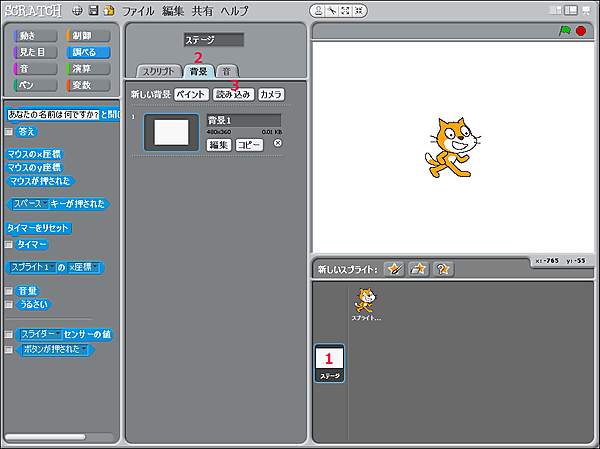Click the globe language icon

(77, 10)
